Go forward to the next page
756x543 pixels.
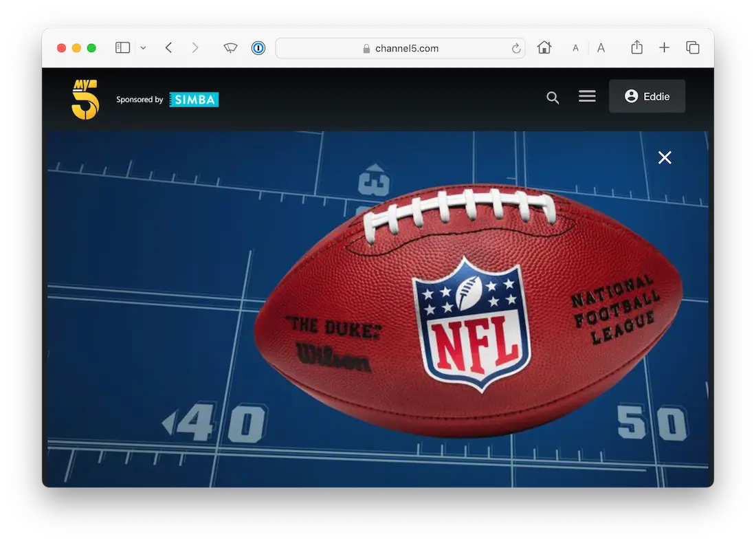pyautogui.click(x=194, y=47)
